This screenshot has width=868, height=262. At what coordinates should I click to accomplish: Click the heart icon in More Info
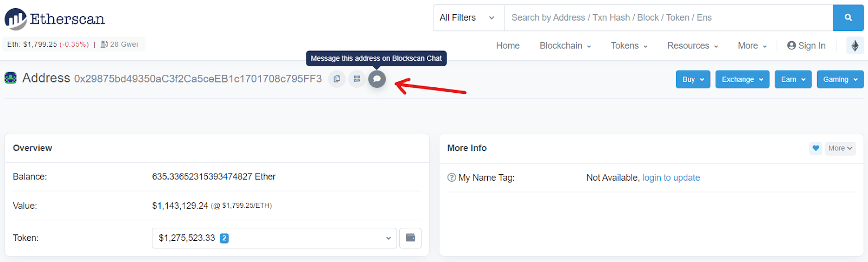pos(815,148)
